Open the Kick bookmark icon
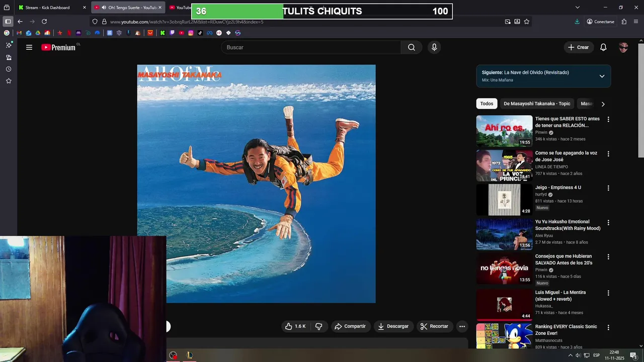 click(163, 33)
